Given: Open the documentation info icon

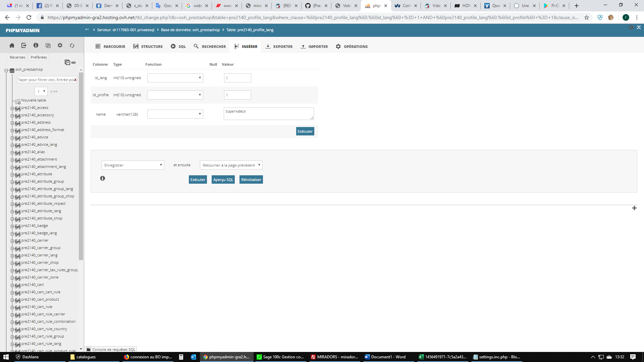Looking at the screenshot, I should pos(36,45).
